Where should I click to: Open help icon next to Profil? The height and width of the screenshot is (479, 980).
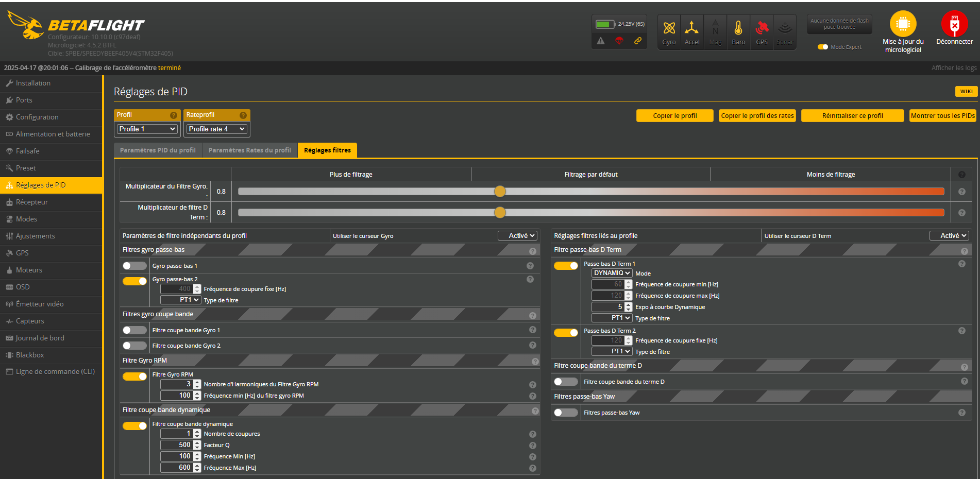pyautogui.click(x=174, y=115)
